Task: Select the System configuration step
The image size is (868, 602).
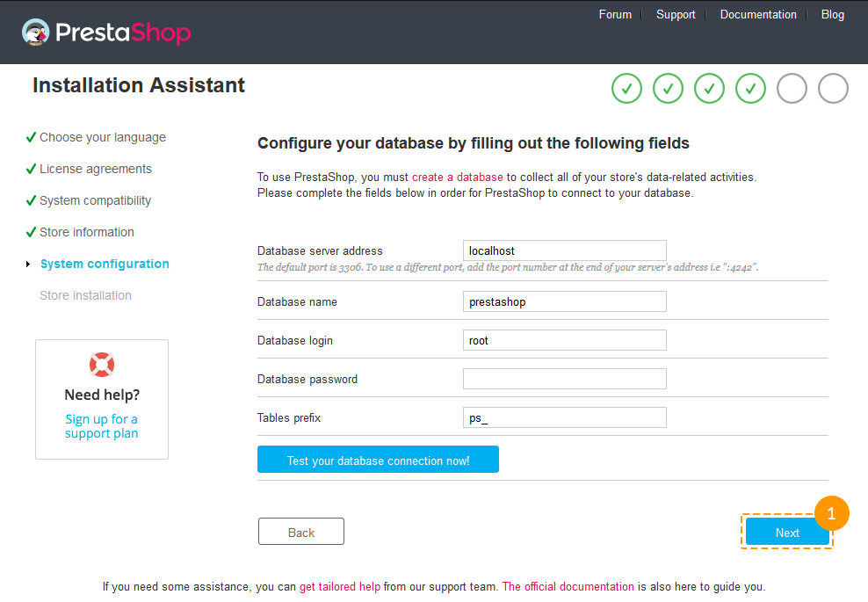Action: [x=105, y=264]
